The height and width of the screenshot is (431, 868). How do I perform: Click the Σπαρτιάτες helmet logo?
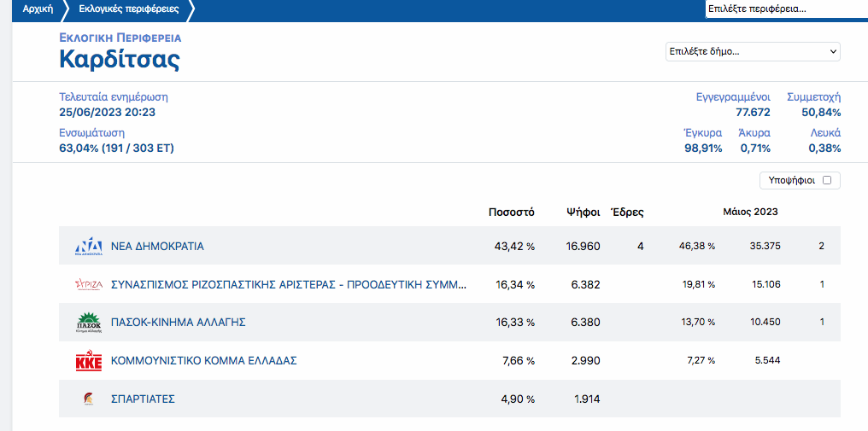89,399
